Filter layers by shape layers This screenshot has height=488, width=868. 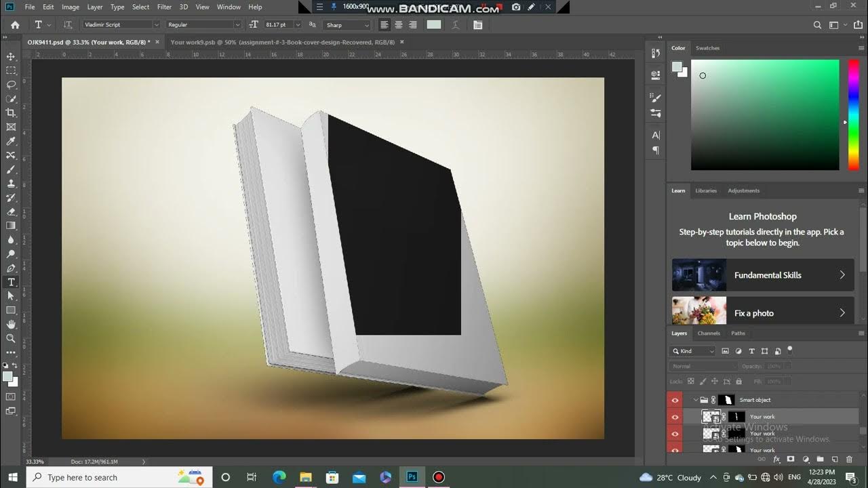click(764, 351)
